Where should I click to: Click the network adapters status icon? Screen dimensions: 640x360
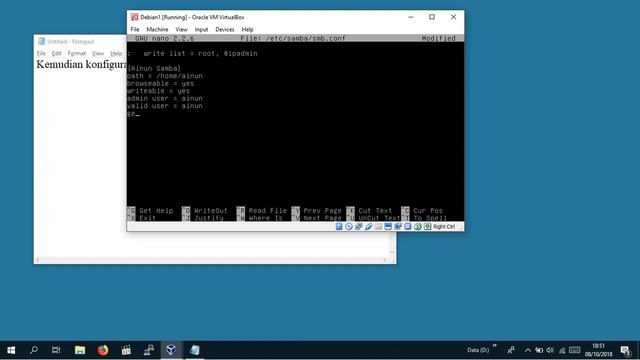coord(358,227)
